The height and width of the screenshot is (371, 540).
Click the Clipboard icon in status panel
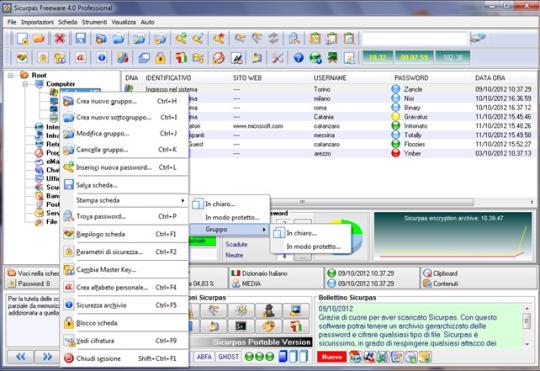click(x=427, y=273)
